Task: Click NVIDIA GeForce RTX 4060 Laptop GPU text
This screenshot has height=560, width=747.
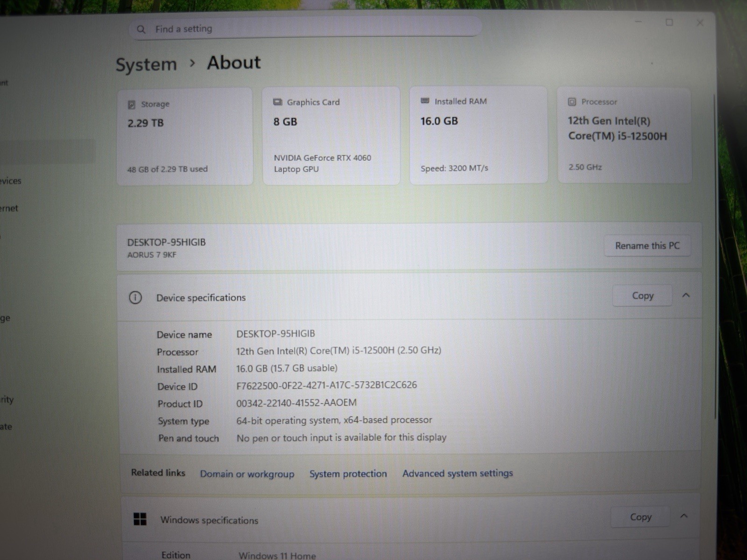Action: click(322, 163)
